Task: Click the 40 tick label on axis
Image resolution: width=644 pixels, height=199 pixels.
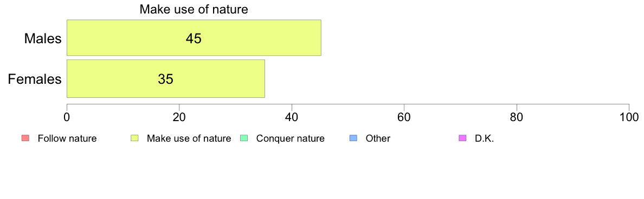Action: click(292, 117)
